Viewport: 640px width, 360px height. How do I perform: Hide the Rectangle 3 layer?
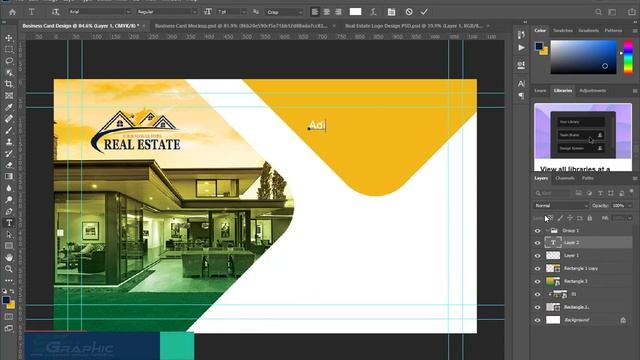tap(538, 282)
